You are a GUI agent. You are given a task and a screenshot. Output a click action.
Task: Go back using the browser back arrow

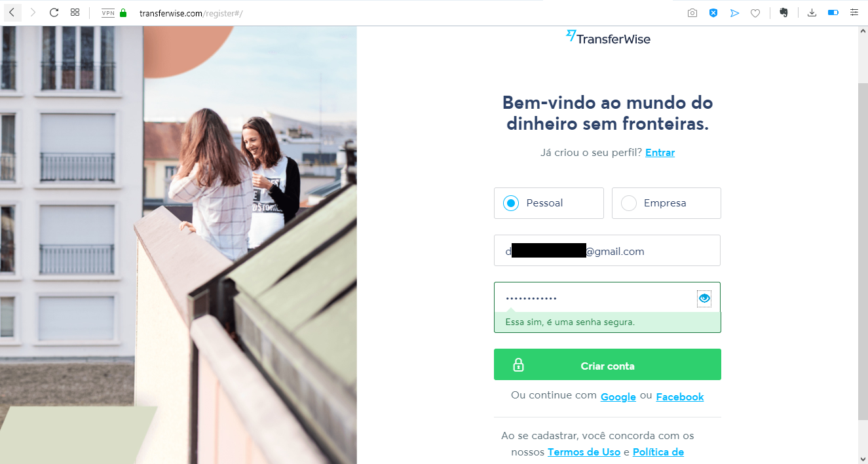12,12
